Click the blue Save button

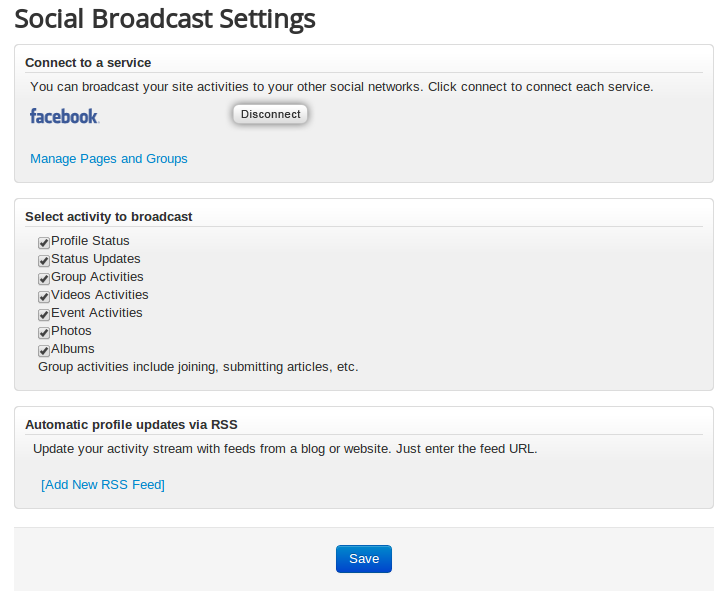point(363,559)
